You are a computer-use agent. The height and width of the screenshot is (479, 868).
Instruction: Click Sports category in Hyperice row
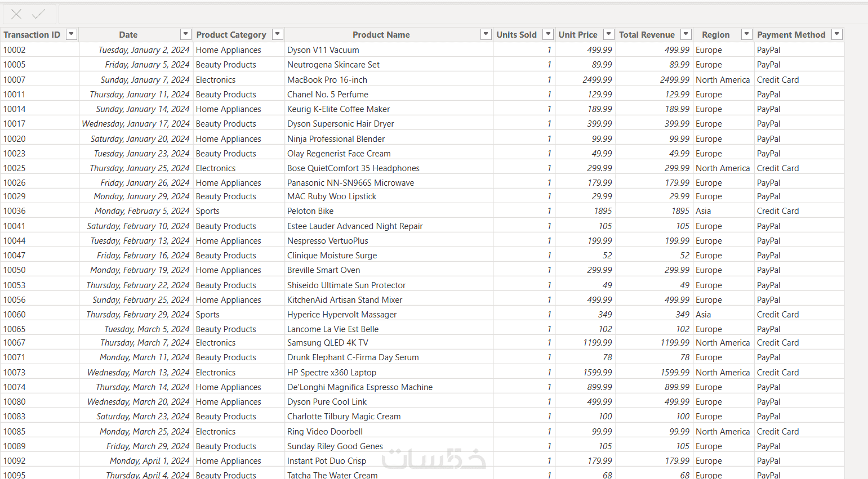pyautogui.click(x=239, y=315)
